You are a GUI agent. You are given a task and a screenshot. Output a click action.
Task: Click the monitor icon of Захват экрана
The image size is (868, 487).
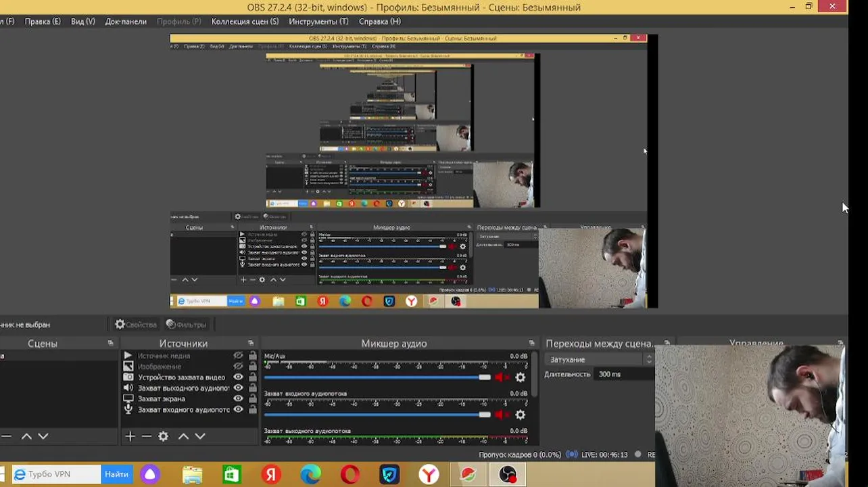pos(128,399)
